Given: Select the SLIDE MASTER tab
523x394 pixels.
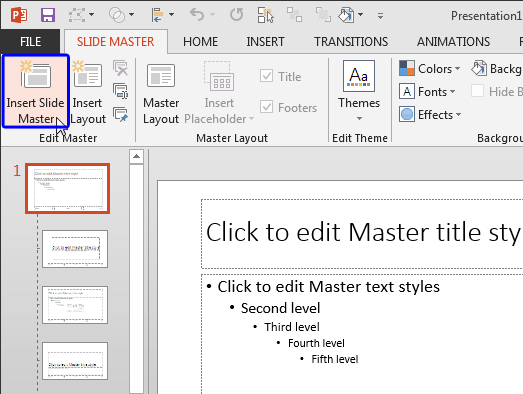Looking at the screenshot, I should [x=115, y=42].
